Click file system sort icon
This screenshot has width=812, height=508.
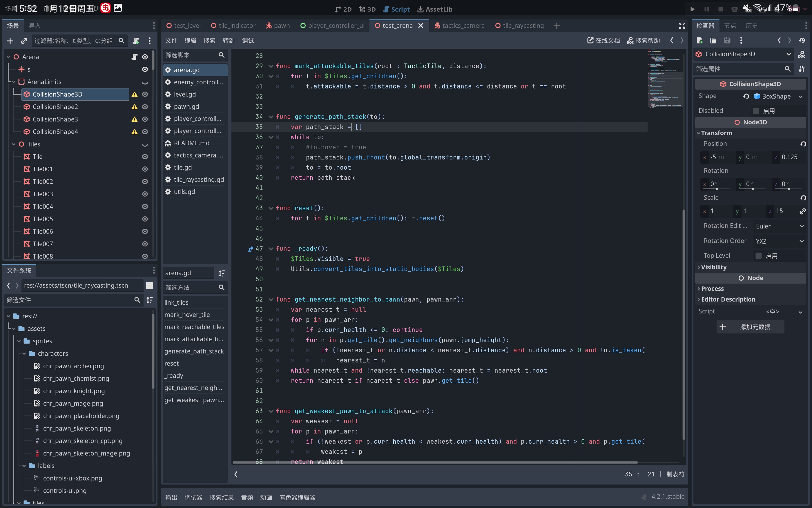tap(150, 300)
